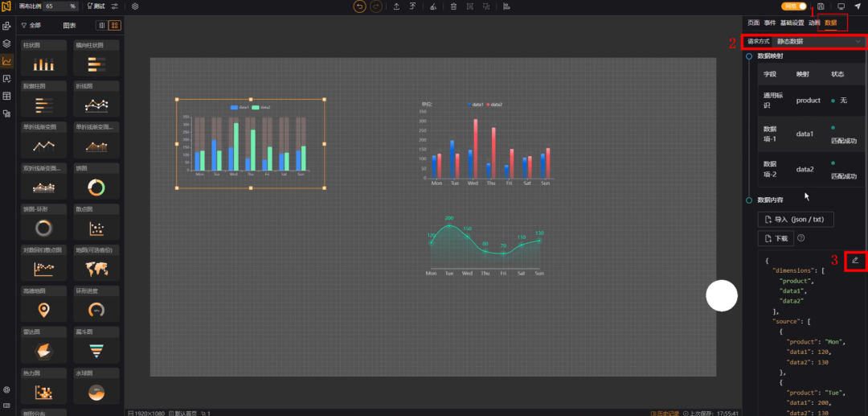
Task: Select the 雷达图 component thumbnail
Action: [x=43, y=345]
